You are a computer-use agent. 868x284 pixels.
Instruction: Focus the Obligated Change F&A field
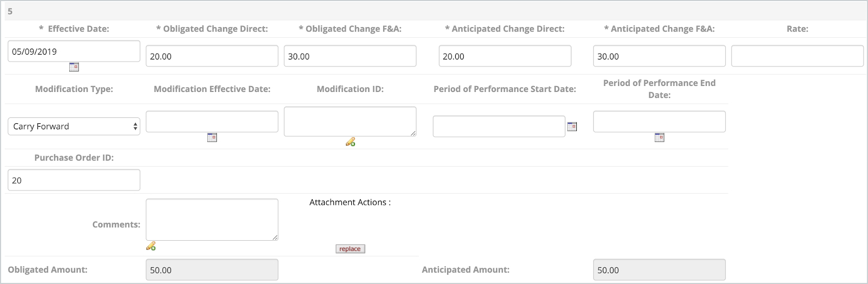[350, 56]
